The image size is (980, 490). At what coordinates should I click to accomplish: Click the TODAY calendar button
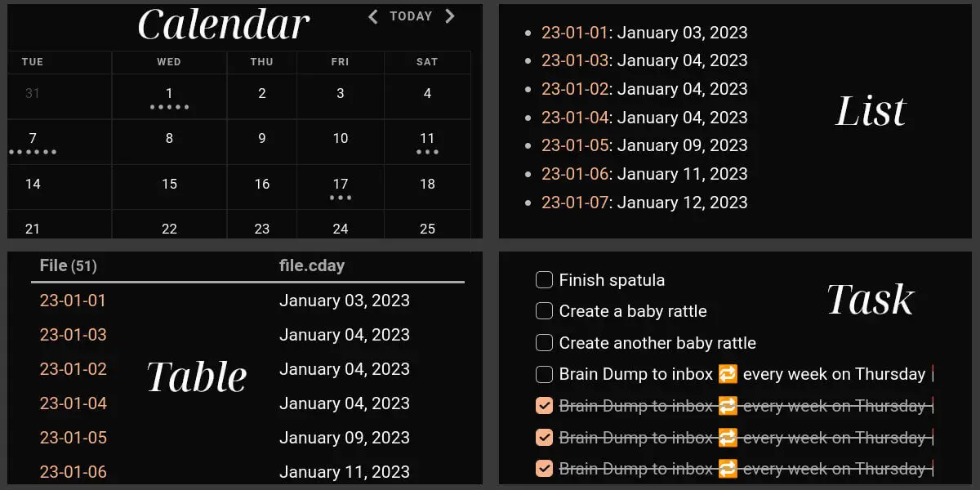[411, 16]
